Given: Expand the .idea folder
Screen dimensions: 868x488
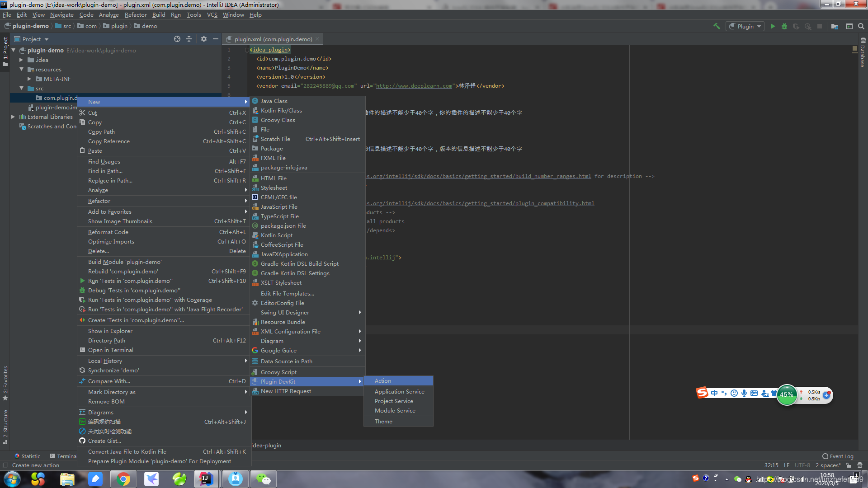Looking at the screenshot, I should [21, 60].
